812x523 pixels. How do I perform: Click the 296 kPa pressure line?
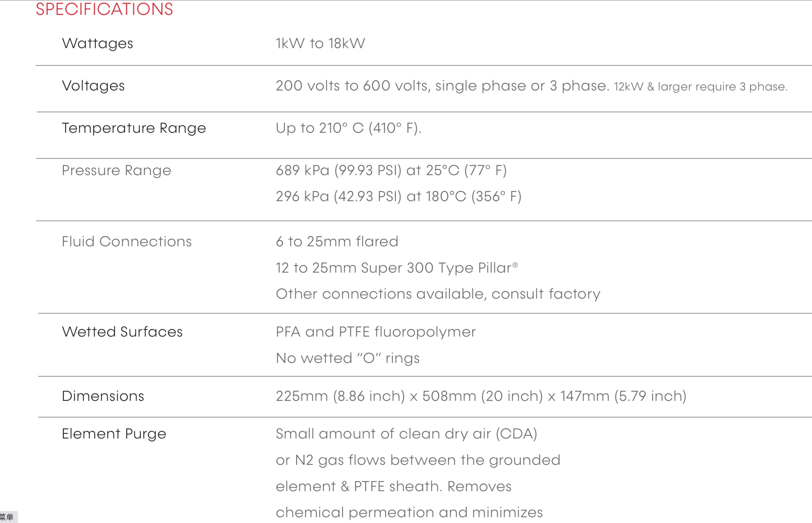pyautogui.click(x=398, y=197)
